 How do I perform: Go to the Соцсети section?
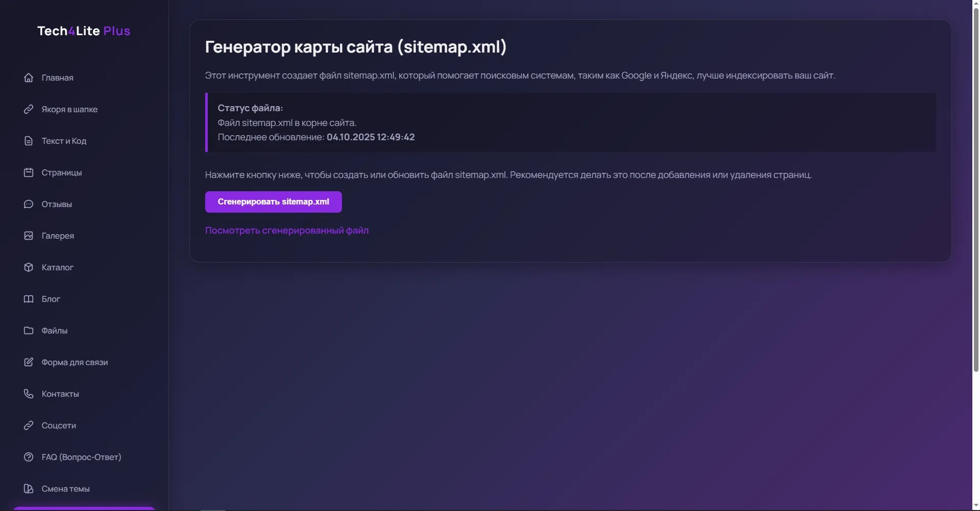(x=59, y=425)
